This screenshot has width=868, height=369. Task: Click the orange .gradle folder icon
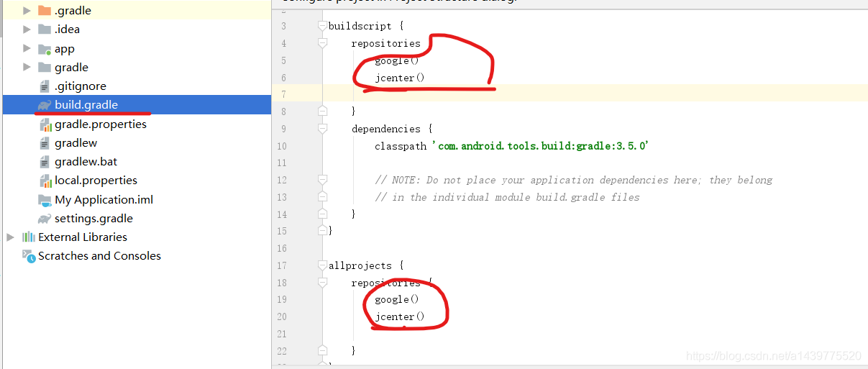pyautogui.click(x=45, y=11)
